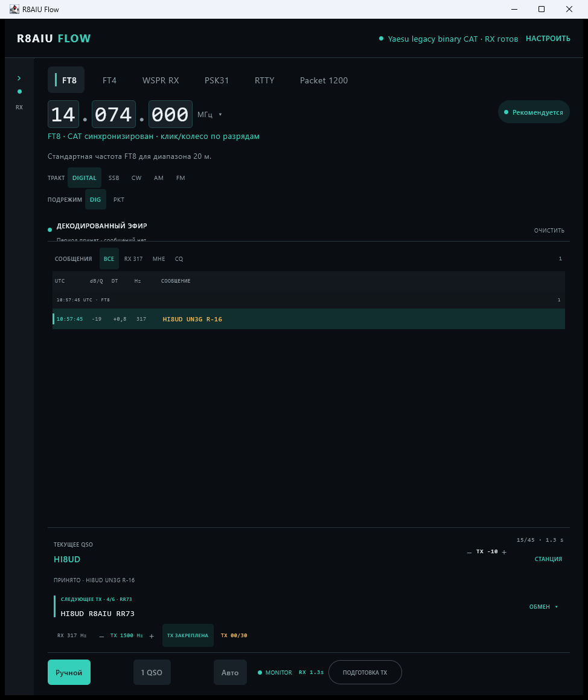
Task: Select the Ручной manual mode button
Action: point(69,672)
